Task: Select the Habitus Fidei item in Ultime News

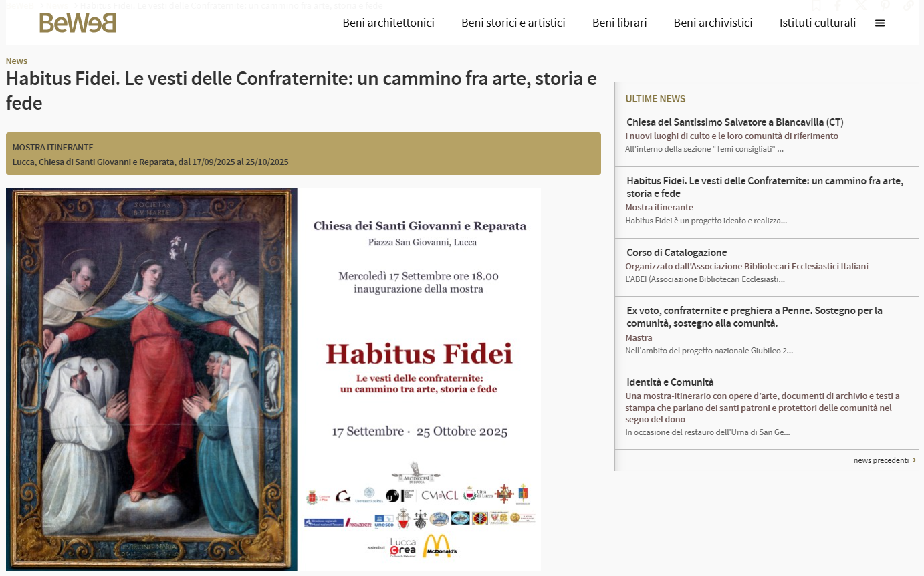Action: (765, 186)
